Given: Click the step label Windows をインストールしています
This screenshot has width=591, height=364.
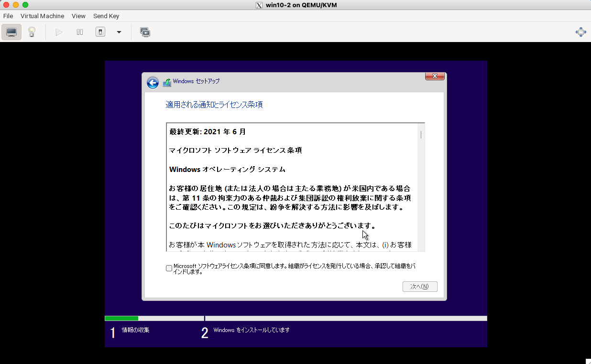Looking at the screenshot, I should click(x=252, y=330).
